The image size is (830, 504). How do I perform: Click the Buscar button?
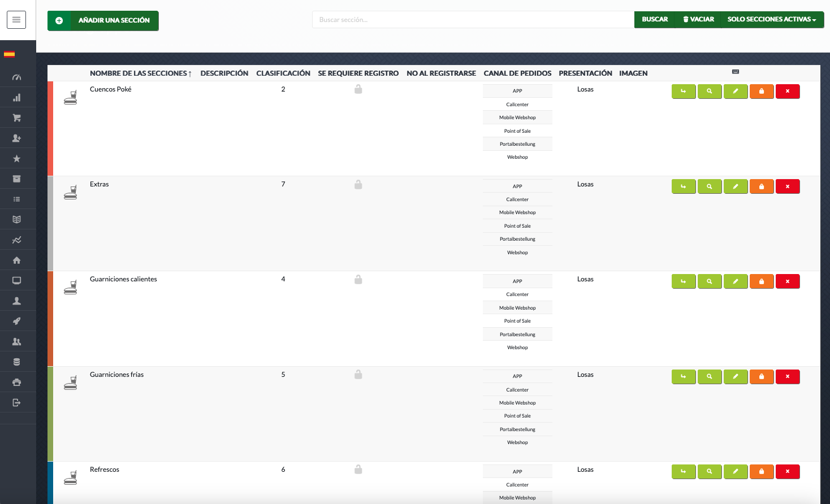point(655,19)
